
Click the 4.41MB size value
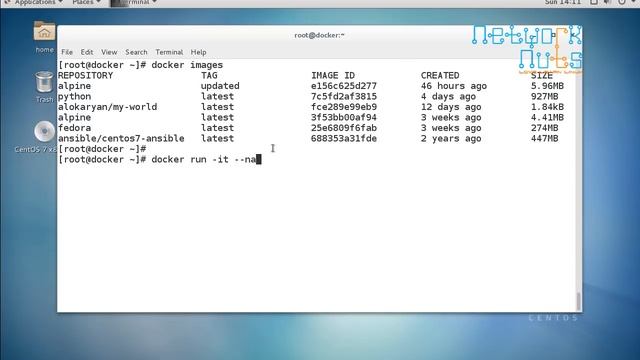(x=547, y=118)
